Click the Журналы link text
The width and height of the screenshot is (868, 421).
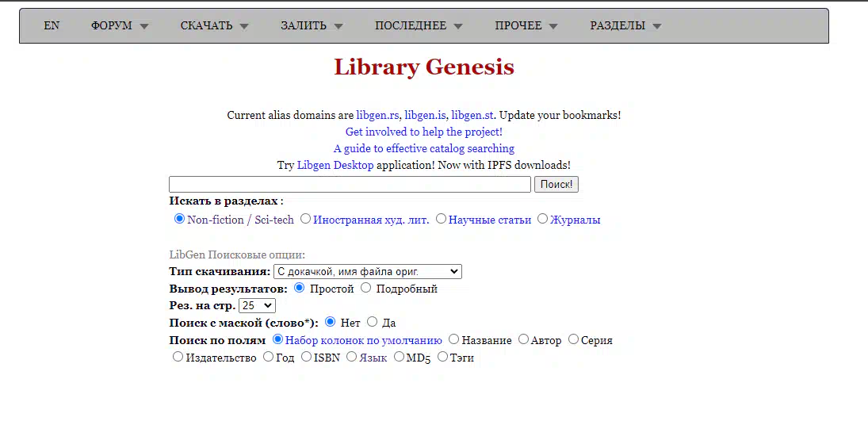(x=575, y=220)
